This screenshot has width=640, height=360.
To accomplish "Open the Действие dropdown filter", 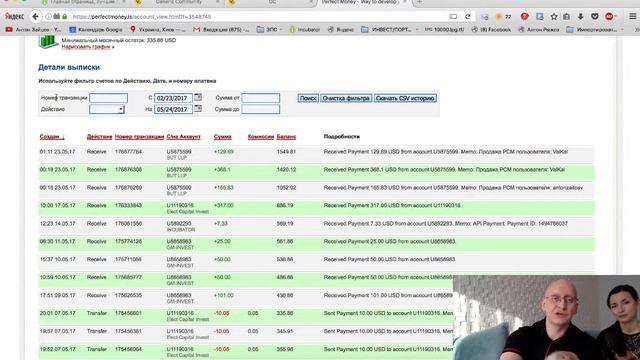I will point(107,109).
